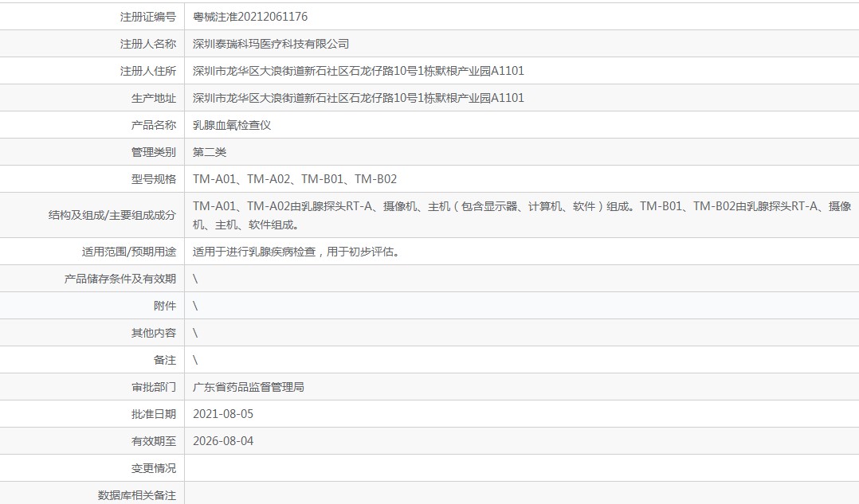Click the 注册人住所 address value
This screenshot has height=504, width=859.
click(359, 71)
